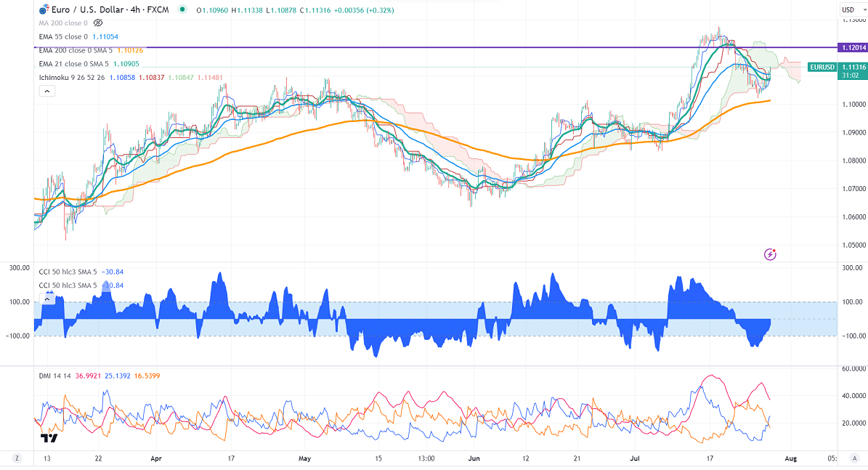
Task: Select the EMA 55 close 0 legend
Action: pyautogui.click(x=63, y=36)
